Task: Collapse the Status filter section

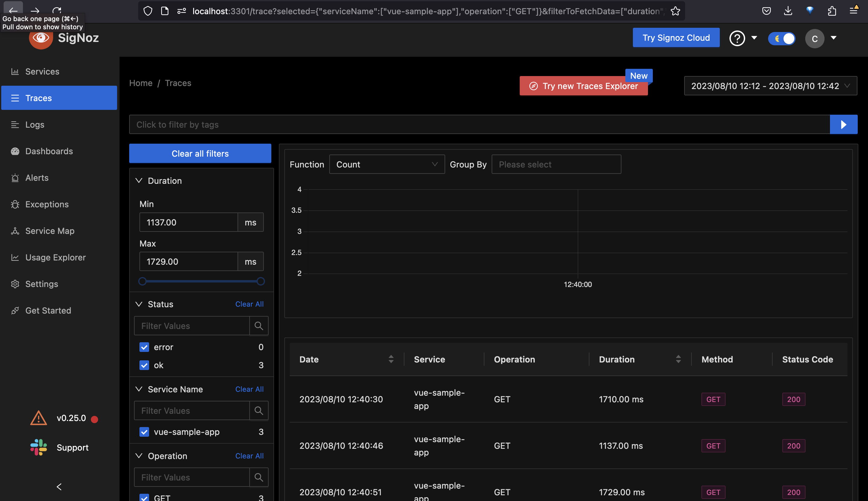Action: coord(139,304)
